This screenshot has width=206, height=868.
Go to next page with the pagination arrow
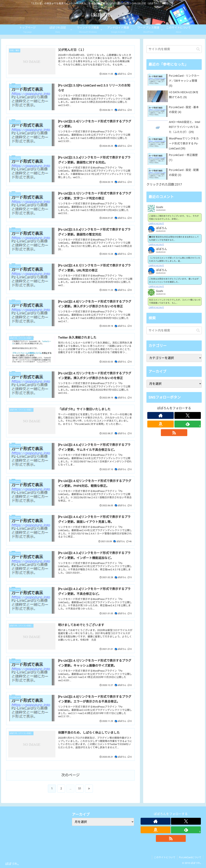coord(89,788)
